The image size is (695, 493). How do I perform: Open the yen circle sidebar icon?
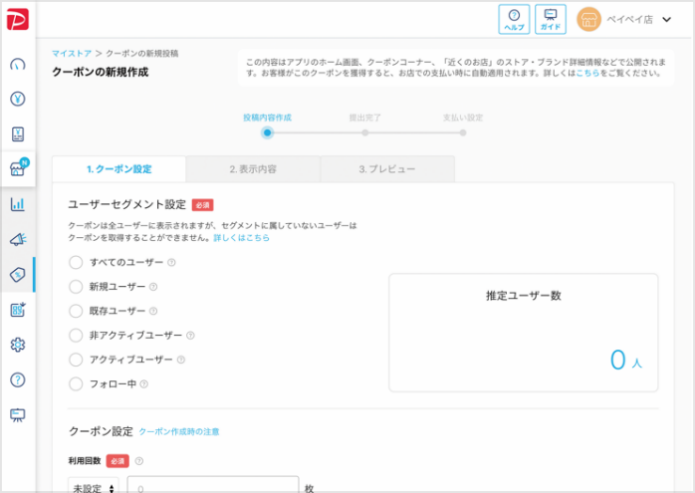pos(18,99)
